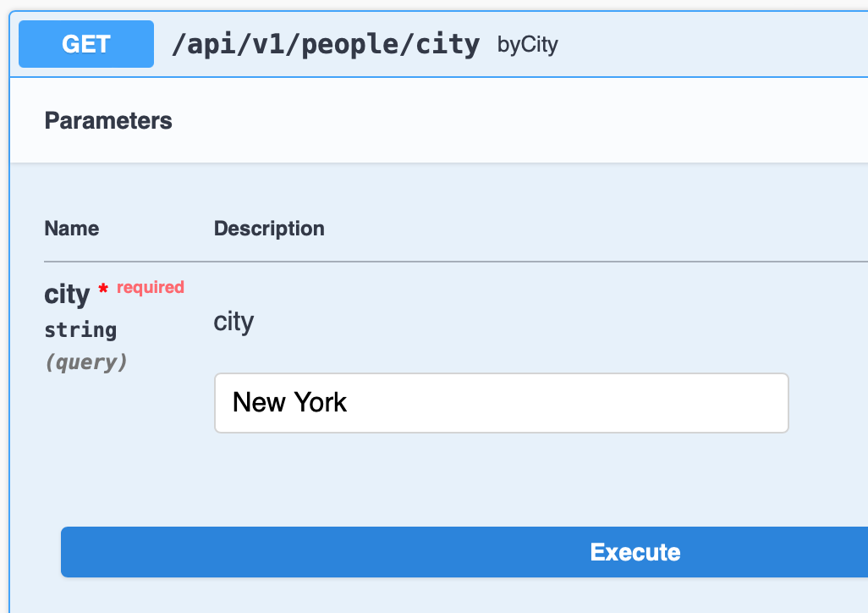Click the red "required" label

151,288
